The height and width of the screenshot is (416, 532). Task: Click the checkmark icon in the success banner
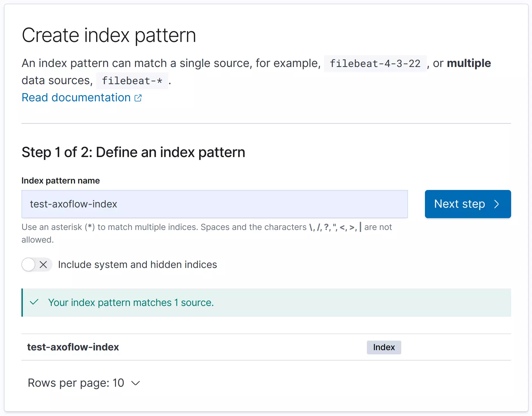34,303
